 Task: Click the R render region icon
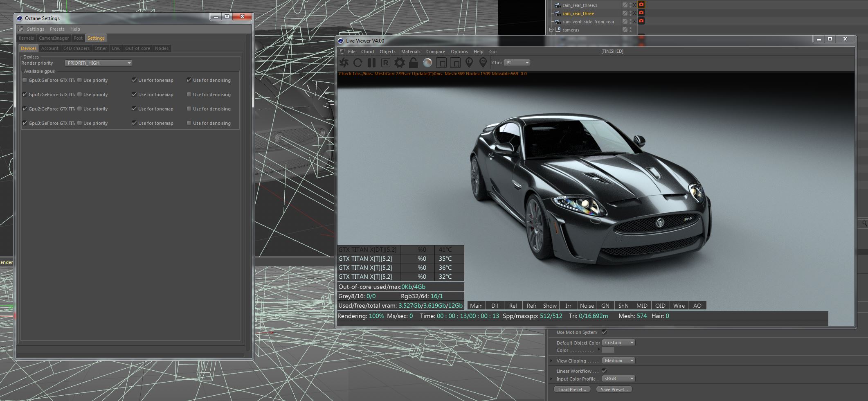click(385, 63)
